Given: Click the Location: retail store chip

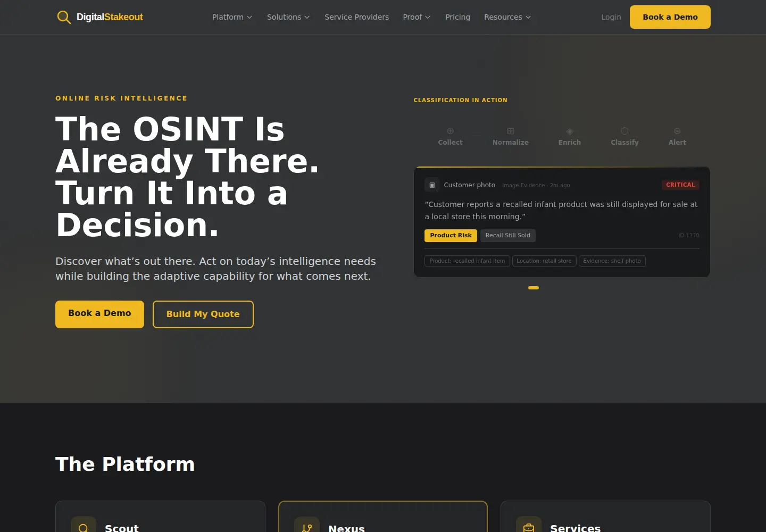Looking at the screenshot, I should (x=544, y=261).
